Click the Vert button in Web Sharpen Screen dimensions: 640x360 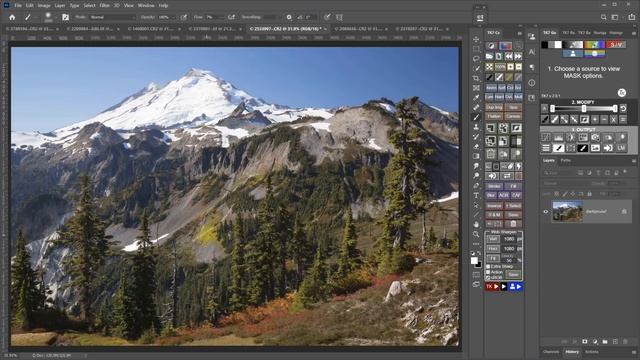click(493, 239)
